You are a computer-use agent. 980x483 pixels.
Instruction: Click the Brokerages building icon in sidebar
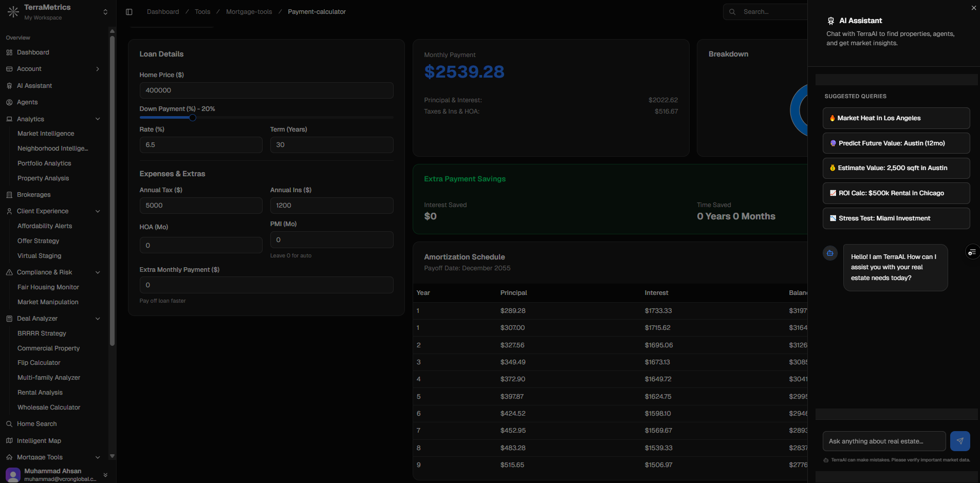point(9,195)
